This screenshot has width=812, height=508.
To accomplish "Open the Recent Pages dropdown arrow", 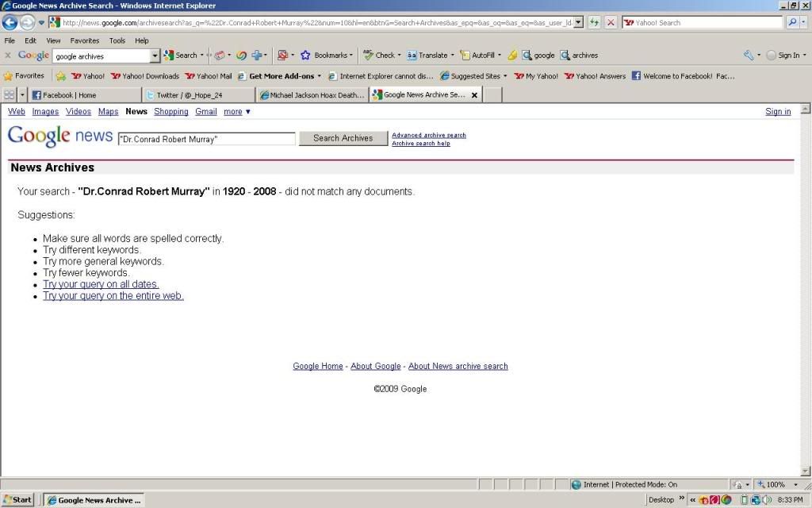I will (x=41, y=22).
